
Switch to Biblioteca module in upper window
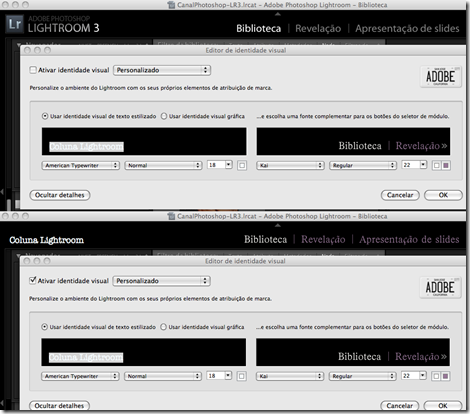tap(259, 29)
